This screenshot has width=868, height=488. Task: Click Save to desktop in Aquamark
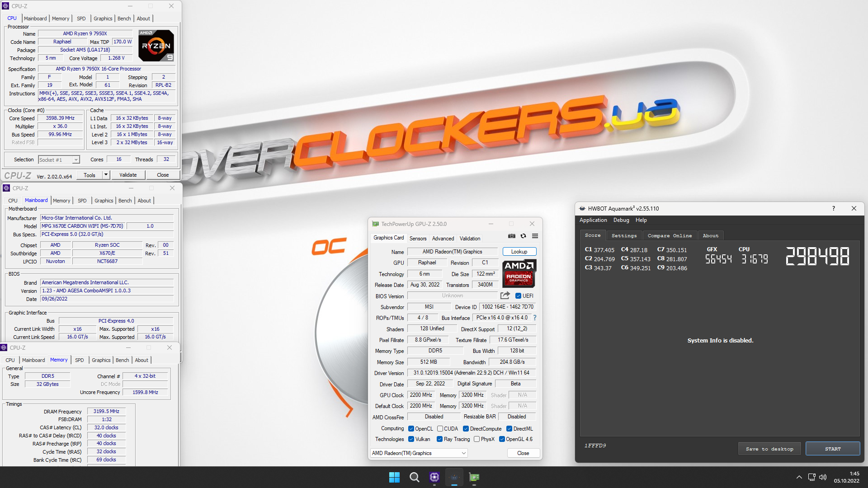pyautogui.click(x=769, y=449)
